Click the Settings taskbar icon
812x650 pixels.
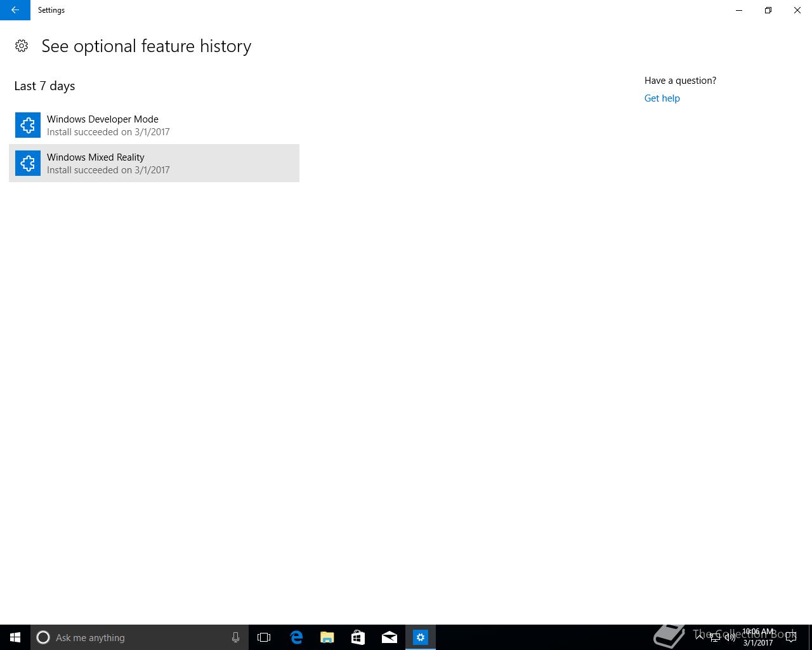421,637
